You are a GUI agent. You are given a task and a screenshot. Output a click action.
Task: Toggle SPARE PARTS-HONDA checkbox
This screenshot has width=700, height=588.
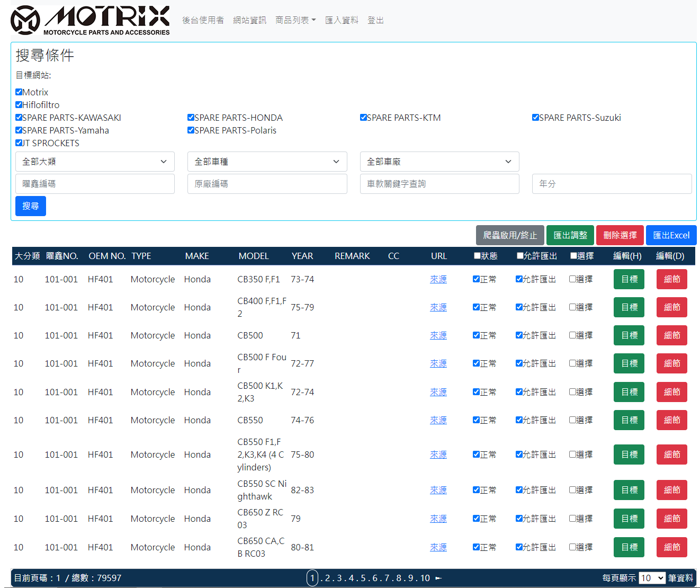click(191, 117)
